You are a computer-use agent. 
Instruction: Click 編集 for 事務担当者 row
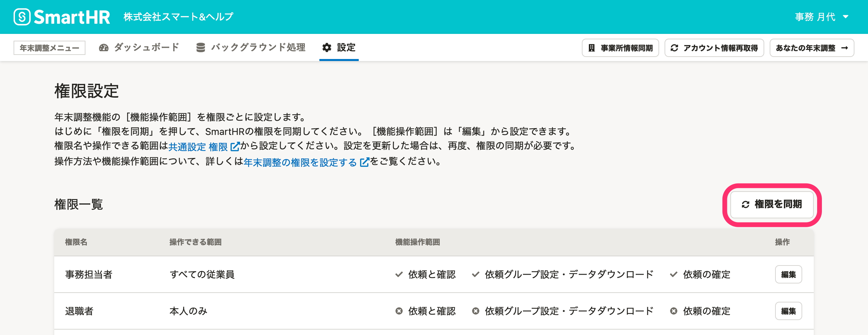pos(789,274)
